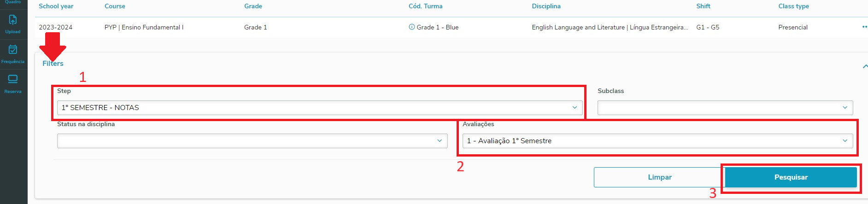
Task: Click the Limpar button
Action: (659, 177)
